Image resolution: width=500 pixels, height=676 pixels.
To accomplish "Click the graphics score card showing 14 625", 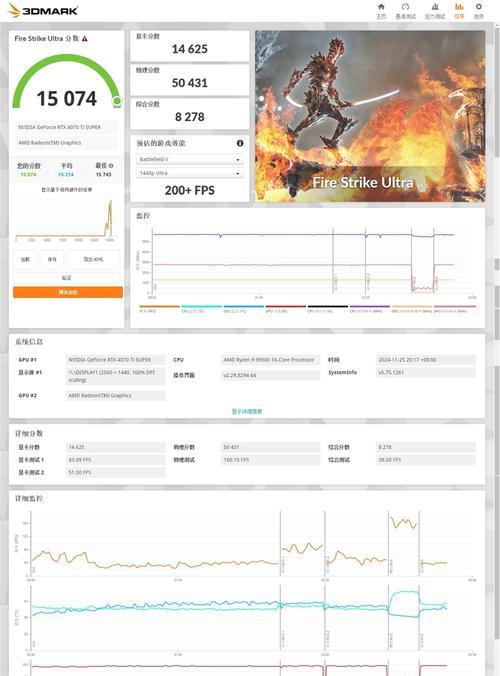I will pos(190,46).
